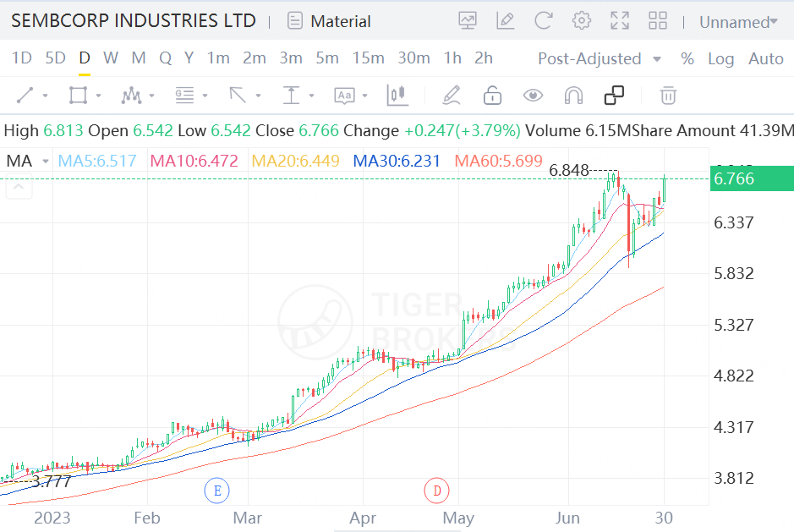
Task: Refresh the chart data
Action: click(544, 21)
